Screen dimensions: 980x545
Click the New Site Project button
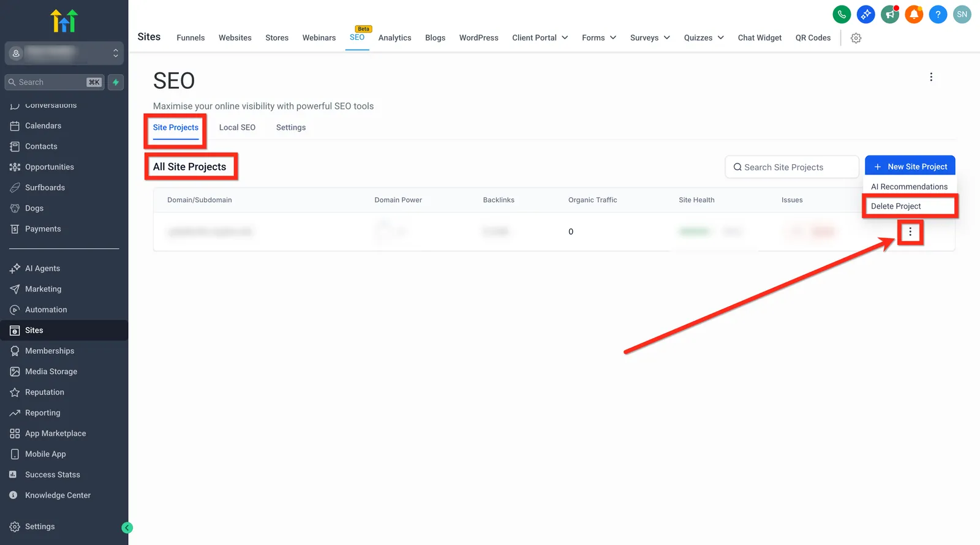click(910, 167)
